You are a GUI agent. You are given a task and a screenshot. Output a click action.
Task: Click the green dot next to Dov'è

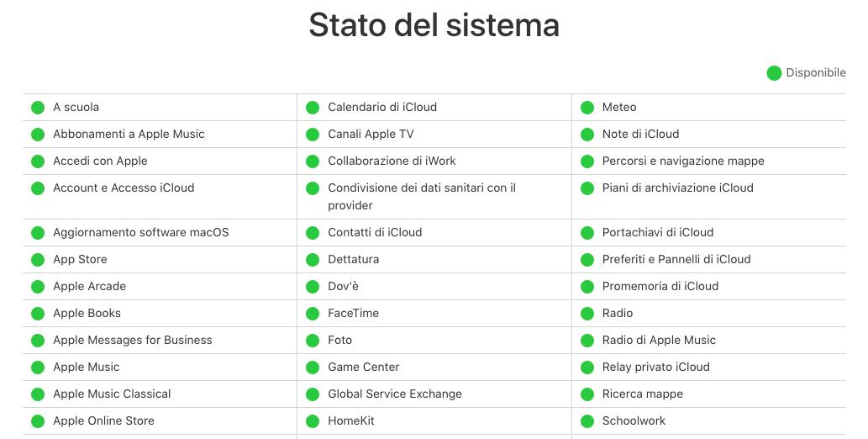[x=313, y=287]
